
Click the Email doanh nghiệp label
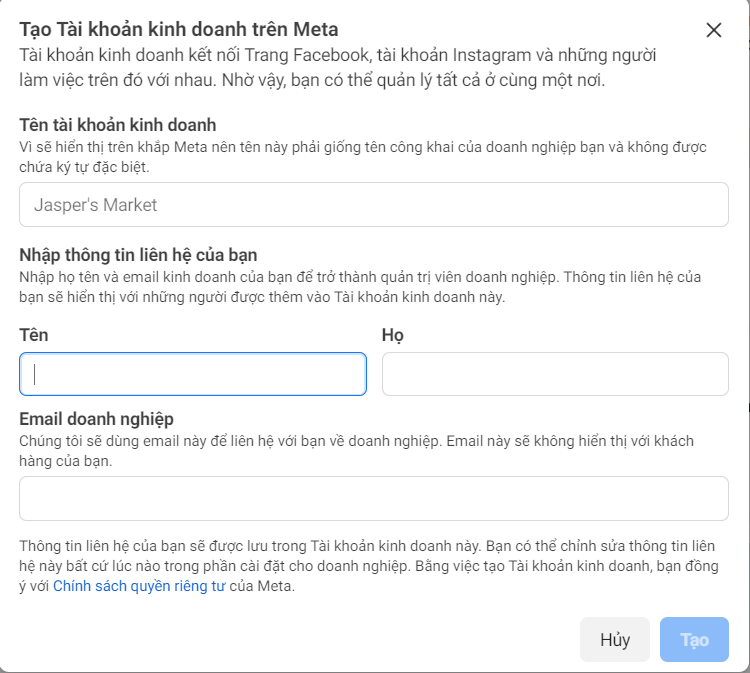[97, 419]
